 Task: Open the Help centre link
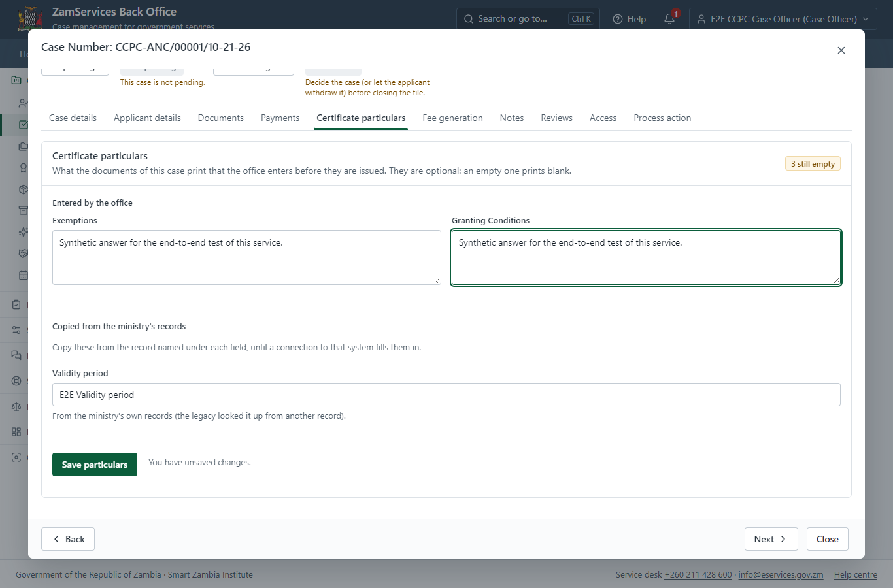pyautogui.click(x=856, y=575)
